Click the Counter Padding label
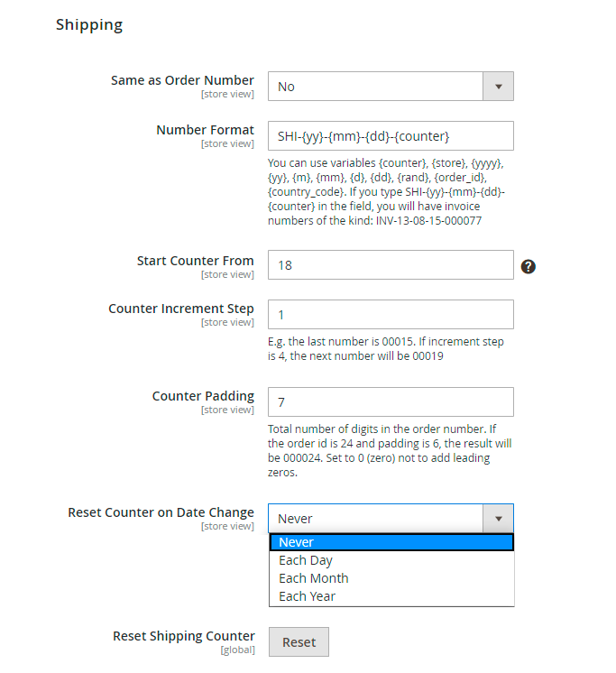This screenshot has width=616, height=673. point(203,396)
